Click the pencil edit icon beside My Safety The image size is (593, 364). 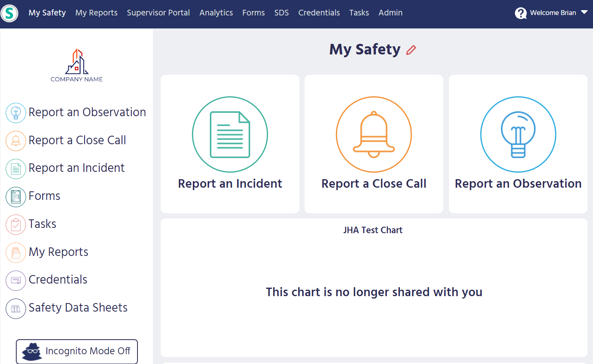tap(411, 50)
